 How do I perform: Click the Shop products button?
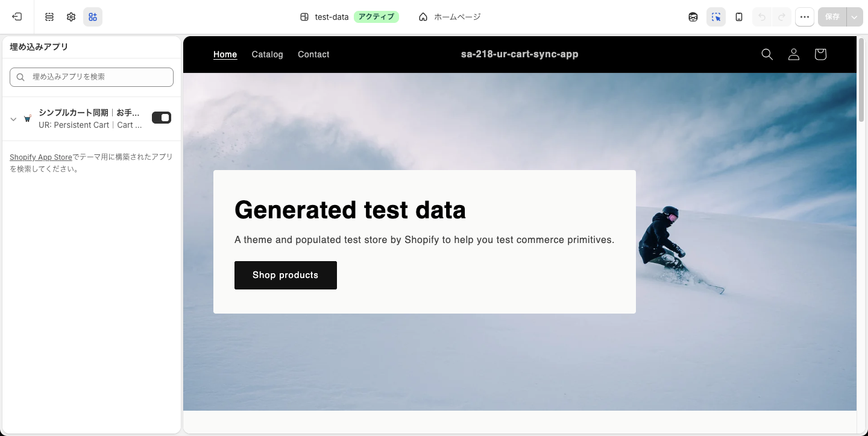point(286,275)
